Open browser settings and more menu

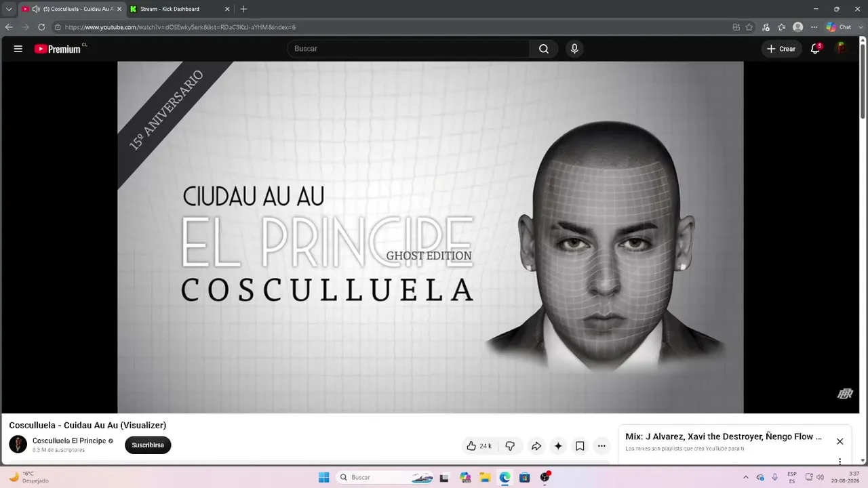pyautogui.click(x=814, y=27)
